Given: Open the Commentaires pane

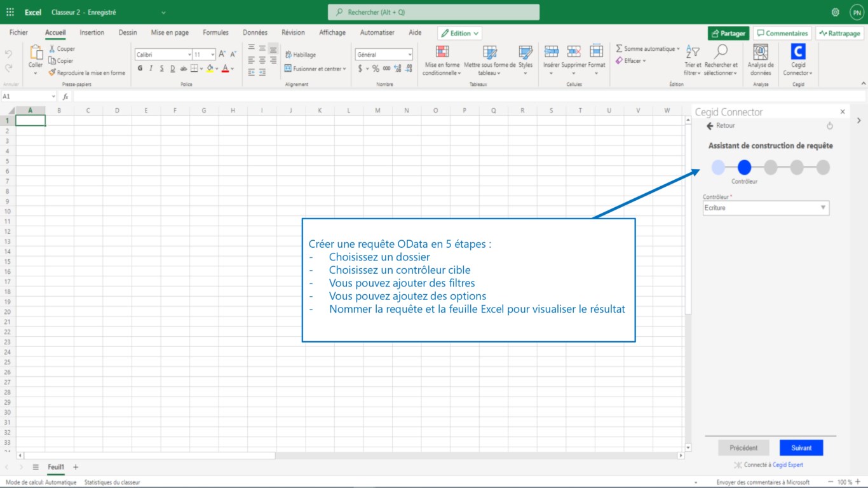Looking at the screenshot, I should 782,33.
